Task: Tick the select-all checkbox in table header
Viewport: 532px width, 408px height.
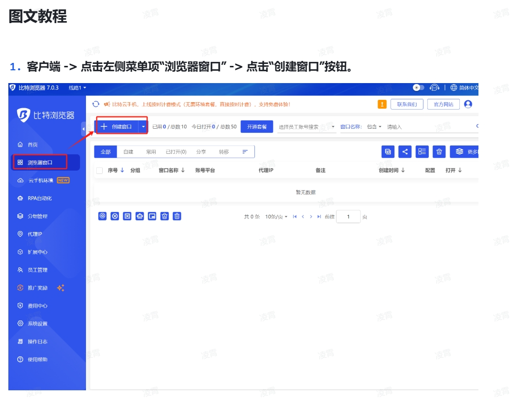Action: [x=100, y=171]
